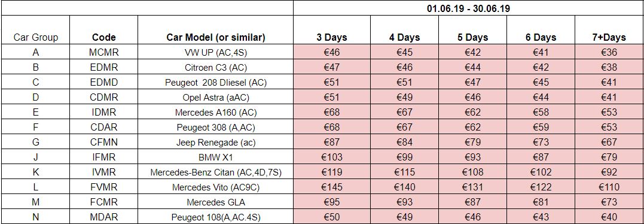Click the €103 price for BMW X1

click(x=332, y=157)
